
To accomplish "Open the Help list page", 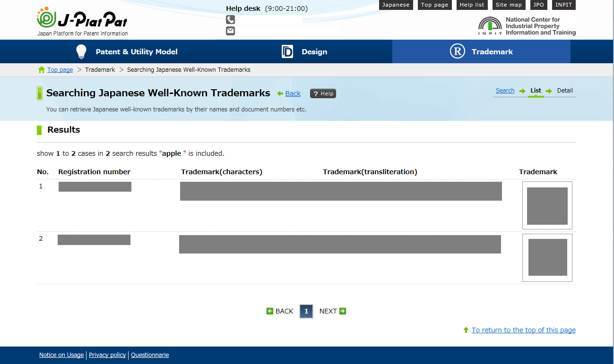I will pos(472,5).
